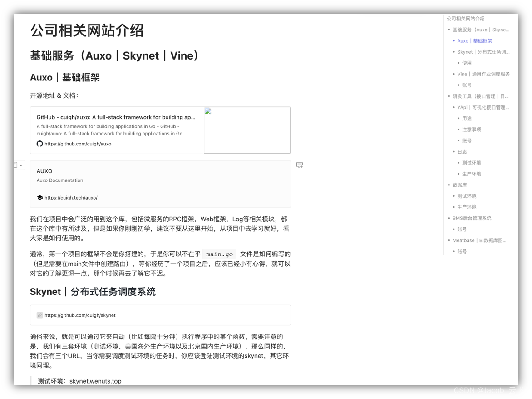Jump to 基础服务（Auxo｜Skyne... in outline

point(481,30)
